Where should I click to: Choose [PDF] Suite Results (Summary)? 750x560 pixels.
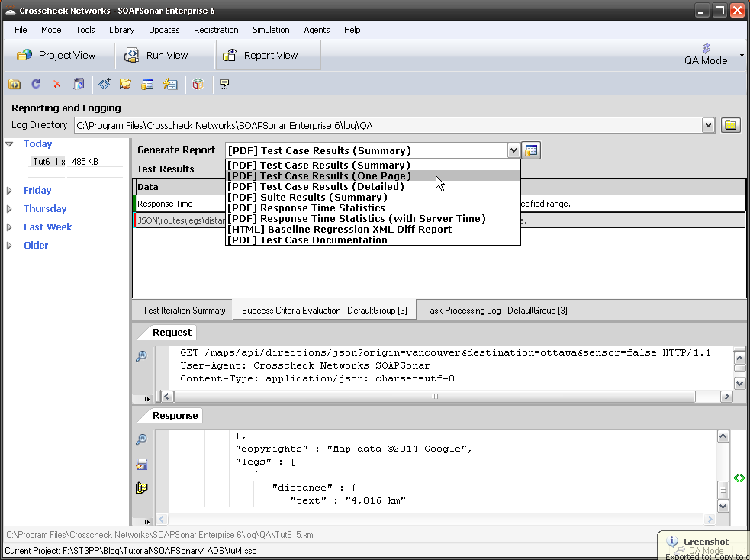pos(372,197)
